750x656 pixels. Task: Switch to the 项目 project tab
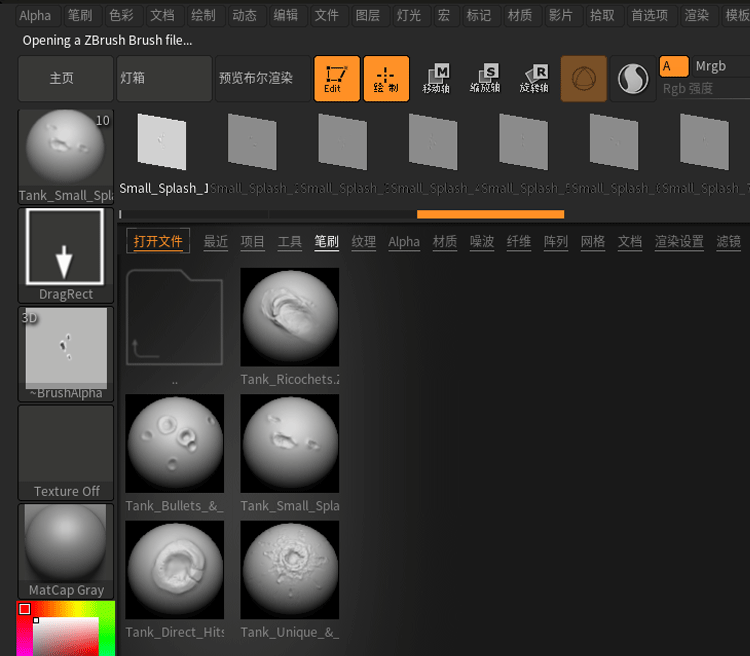coord(253,242)
